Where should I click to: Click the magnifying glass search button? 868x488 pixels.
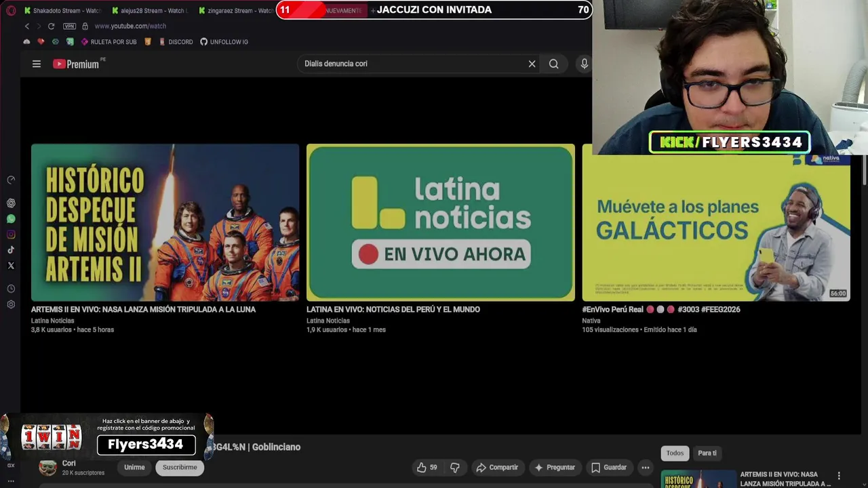[x=554, y=64]
